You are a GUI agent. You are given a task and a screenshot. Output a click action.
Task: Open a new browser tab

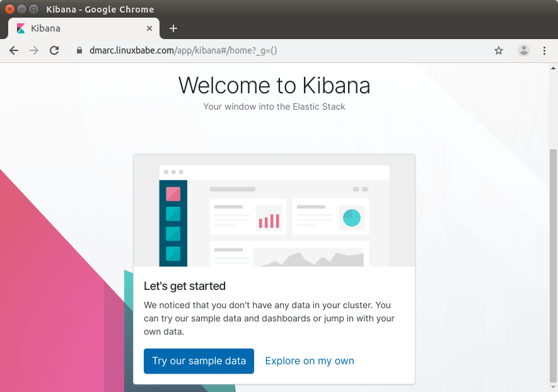click(x=173, y=28)
